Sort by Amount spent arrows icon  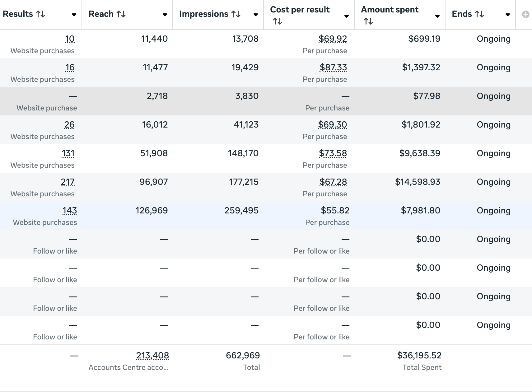pos(368,21)
